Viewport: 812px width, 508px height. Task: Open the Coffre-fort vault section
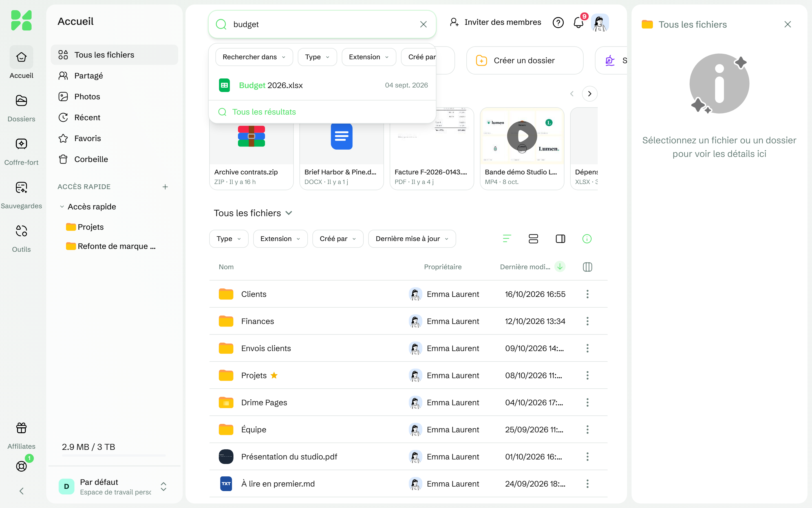coord(21,152)
